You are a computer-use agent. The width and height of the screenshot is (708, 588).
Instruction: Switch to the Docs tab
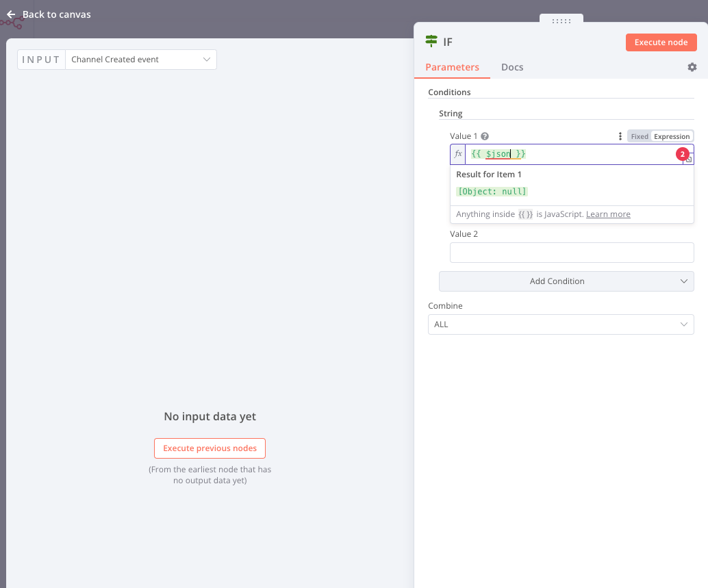click(512, 67)
